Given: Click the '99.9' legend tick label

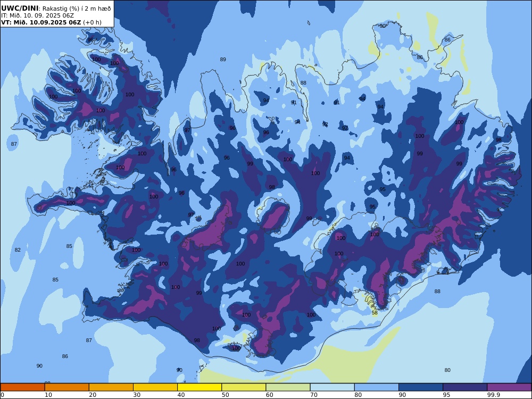Looking at the screenshot, I should 493,395.
